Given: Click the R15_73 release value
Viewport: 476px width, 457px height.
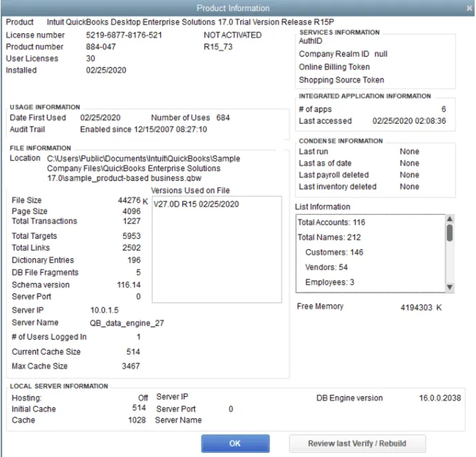Looking at the screenshot, I should 218,47.
